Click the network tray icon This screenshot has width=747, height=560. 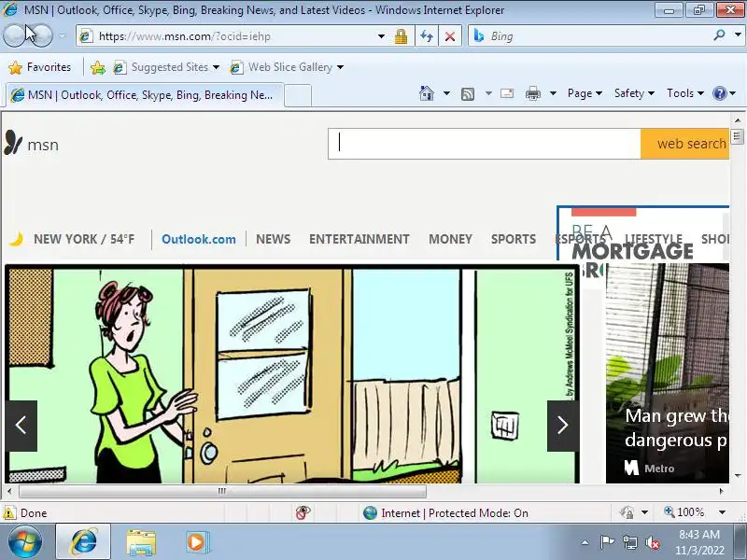[x=629, y=542]
